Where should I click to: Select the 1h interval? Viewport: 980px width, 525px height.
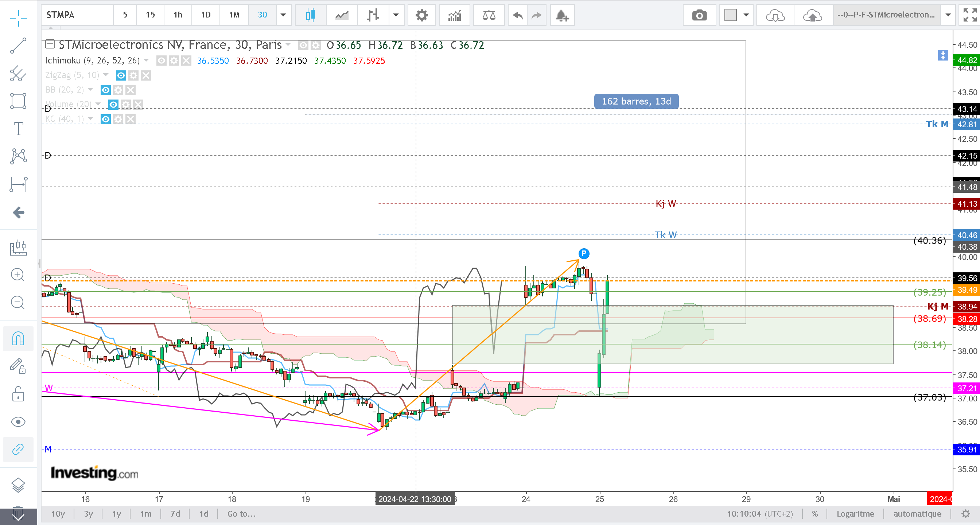coord(178,15)
